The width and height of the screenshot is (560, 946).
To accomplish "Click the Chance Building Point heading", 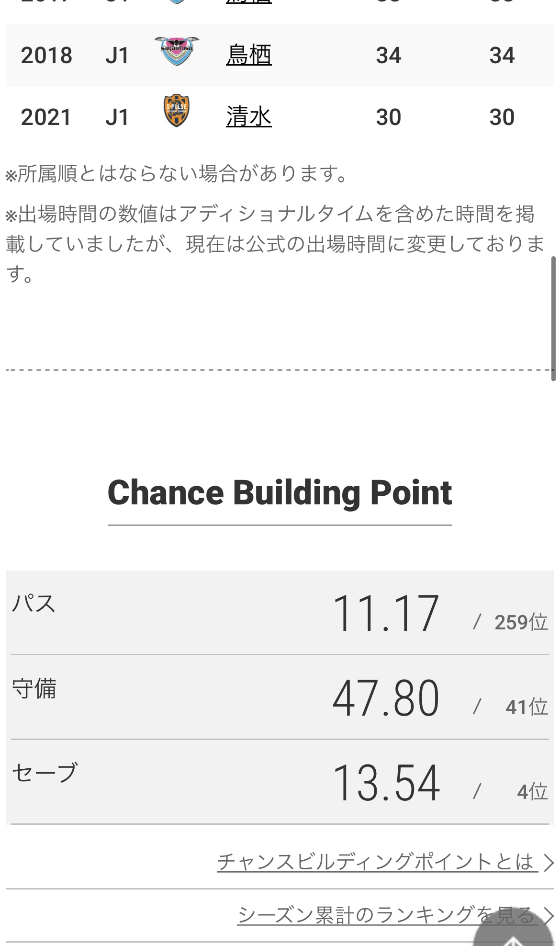I will point(280,493).
